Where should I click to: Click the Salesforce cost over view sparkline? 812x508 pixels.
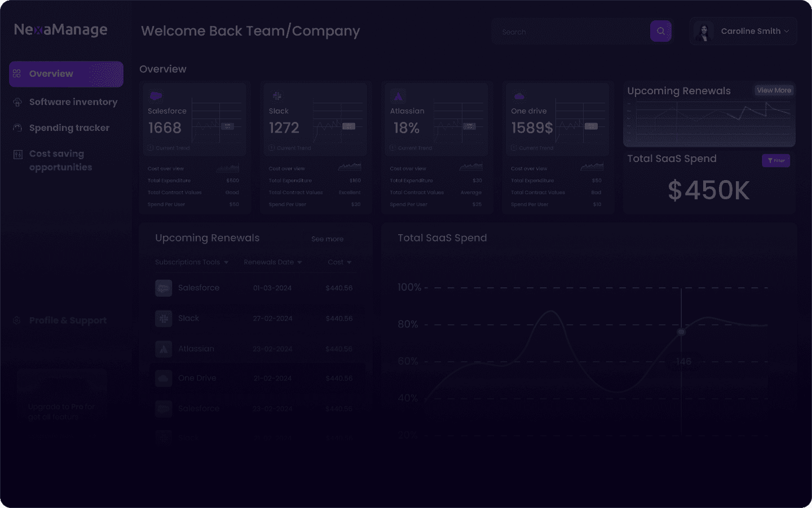coord(228,167)
